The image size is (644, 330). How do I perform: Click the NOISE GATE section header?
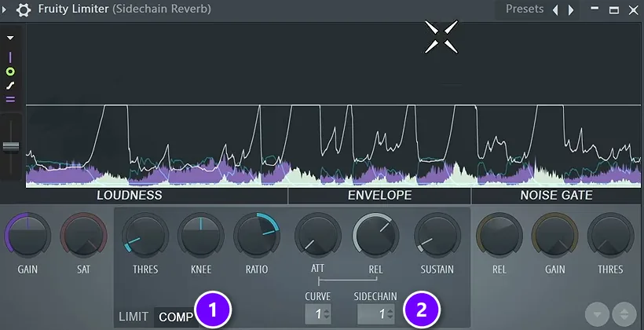point(557,195)
